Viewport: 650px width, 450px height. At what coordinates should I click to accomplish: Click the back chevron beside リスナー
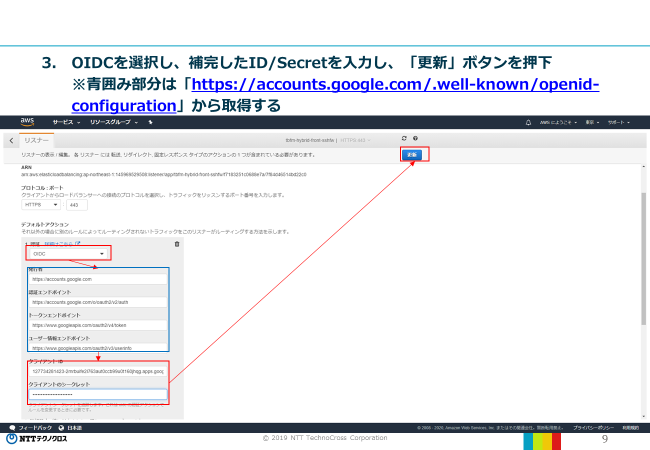click(12, 140)
